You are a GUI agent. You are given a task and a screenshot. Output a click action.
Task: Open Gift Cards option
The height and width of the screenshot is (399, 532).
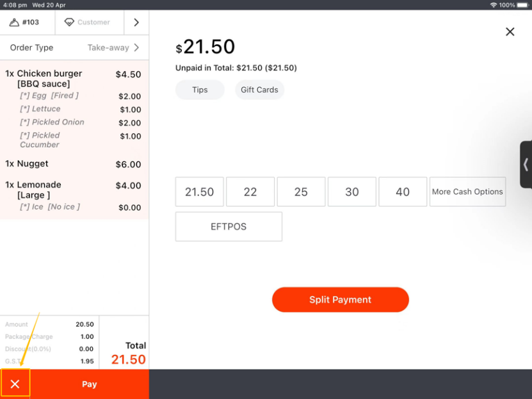[259, 90]
